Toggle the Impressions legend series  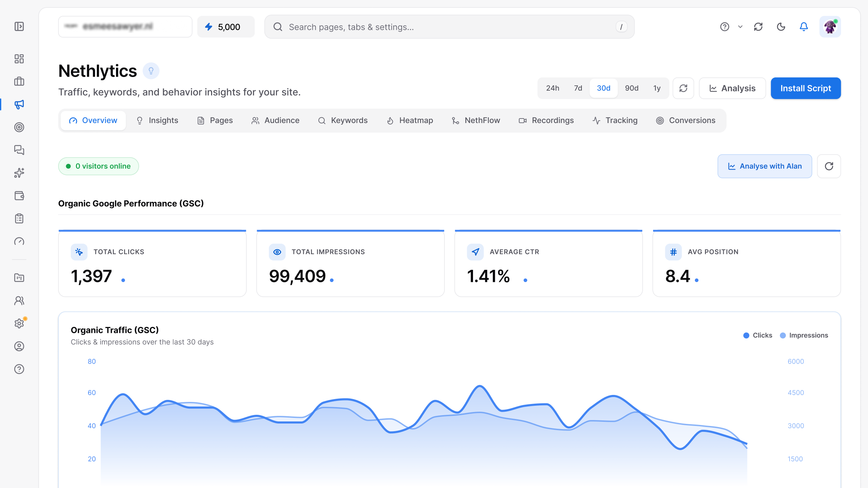(x=804, y=335)
